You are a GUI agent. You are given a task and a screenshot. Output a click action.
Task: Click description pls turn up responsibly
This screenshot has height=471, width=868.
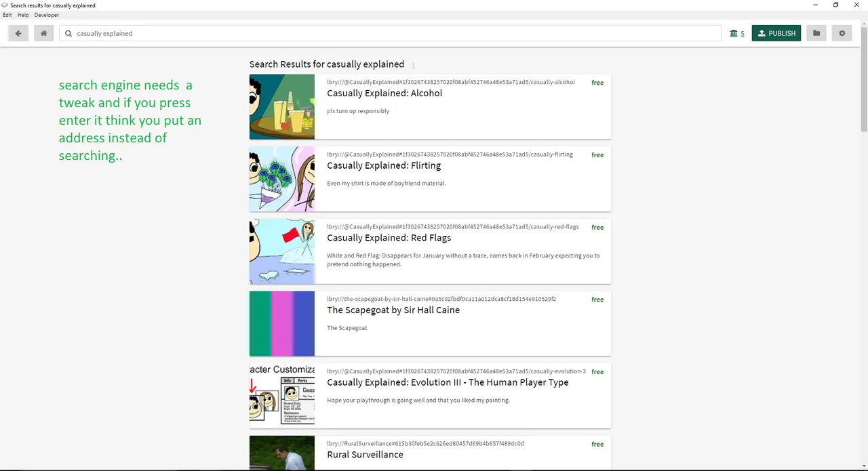[x=358, y=111]
